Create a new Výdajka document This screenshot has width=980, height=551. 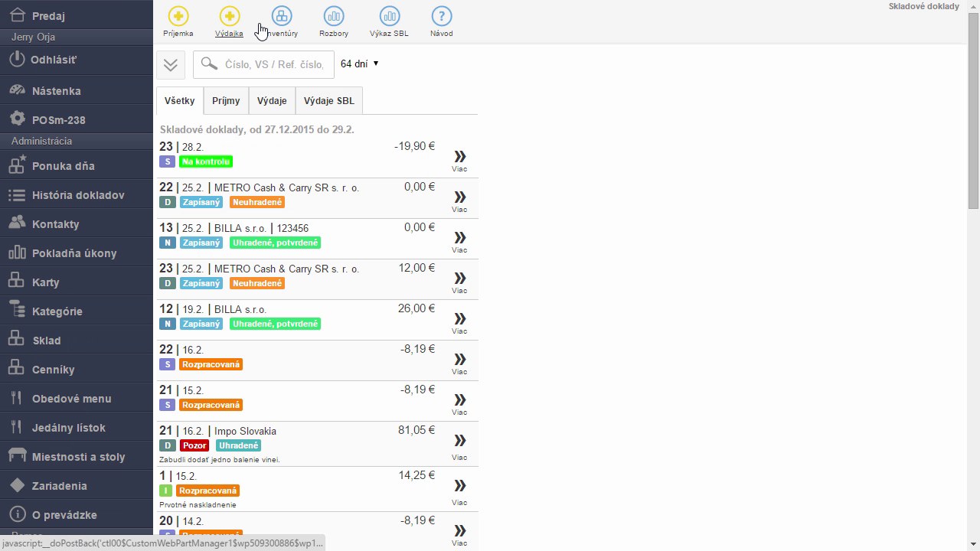pyautogui.click(x=229, y=21)
